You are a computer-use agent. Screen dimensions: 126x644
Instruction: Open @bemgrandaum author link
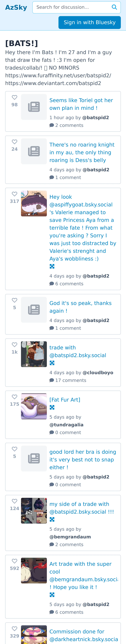[70, 537]
